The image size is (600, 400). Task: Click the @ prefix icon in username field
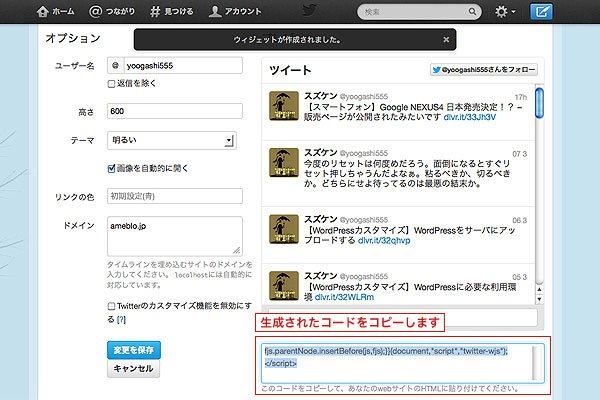(116, 65)
